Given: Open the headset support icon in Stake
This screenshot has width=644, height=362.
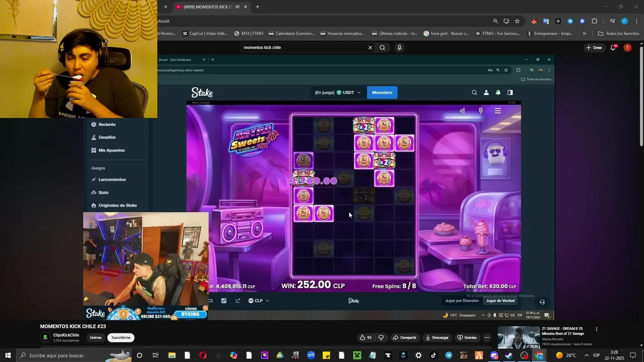Looking at the screenshot, I should [542, 302].
